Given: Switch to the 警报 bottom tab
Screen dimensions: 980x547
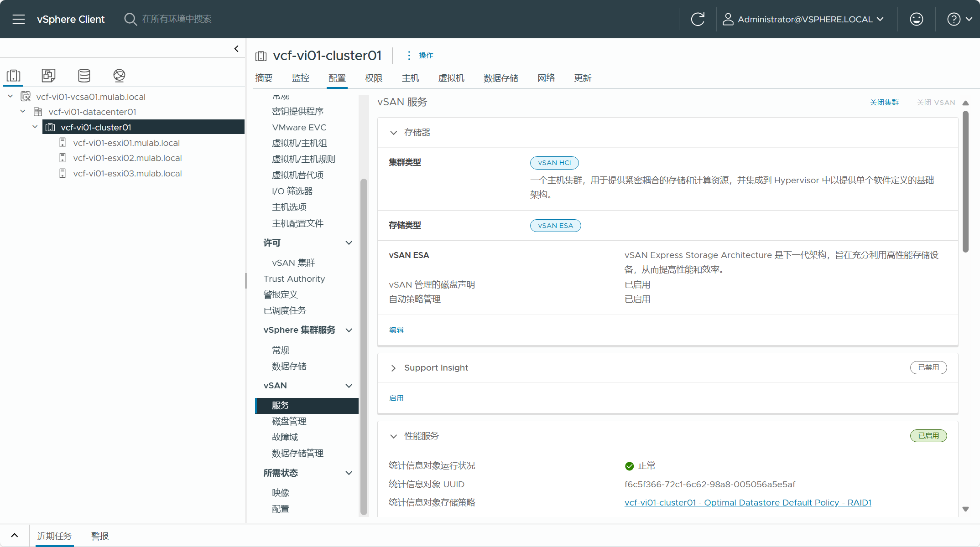Looking at the screenshot, I should [100, 536].
